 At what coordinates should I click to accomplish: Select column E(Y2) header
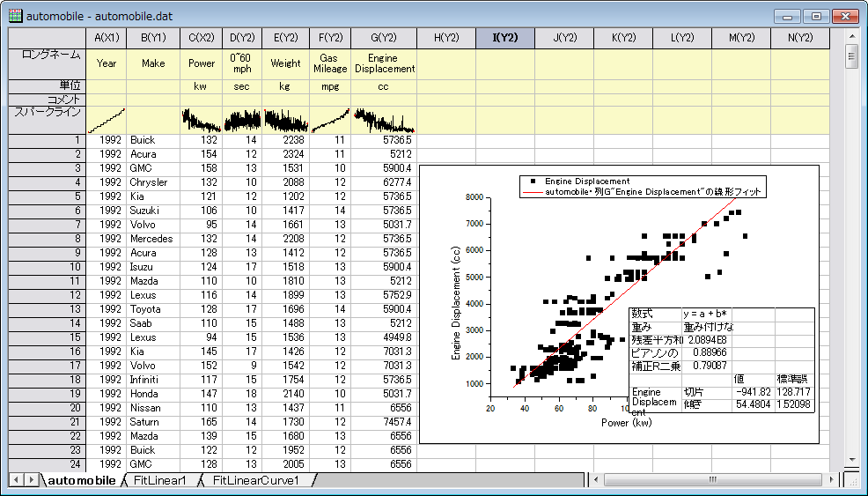coord(285,38)
